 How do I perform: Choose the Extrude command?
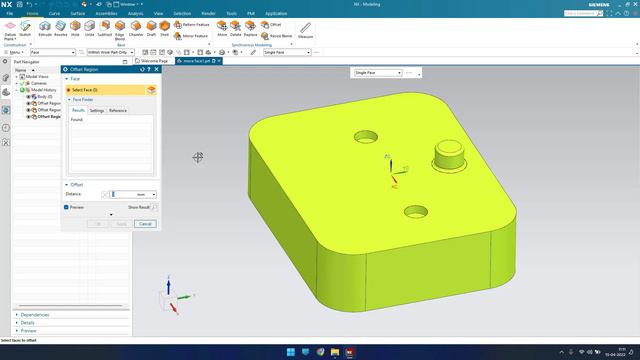[45, 29]
